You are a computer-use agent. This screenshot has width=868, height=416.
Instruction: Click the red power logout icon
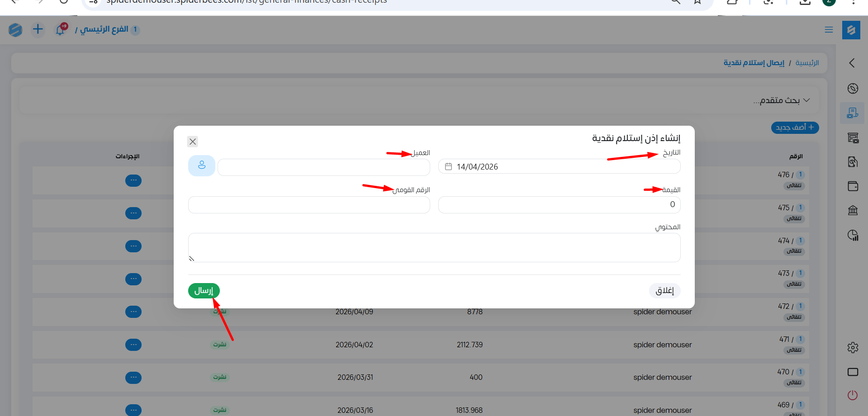click(853, 395)
